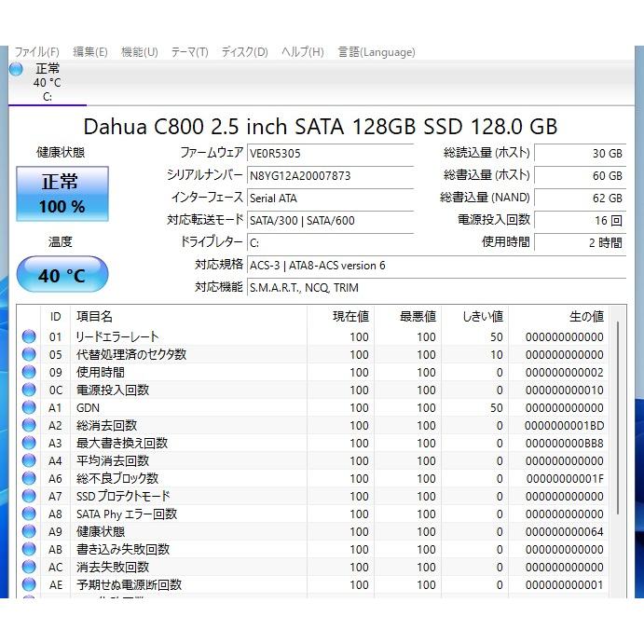Click status orb for row A6 総不良ブロック数

pyautogui.click(x=29, y=478)
